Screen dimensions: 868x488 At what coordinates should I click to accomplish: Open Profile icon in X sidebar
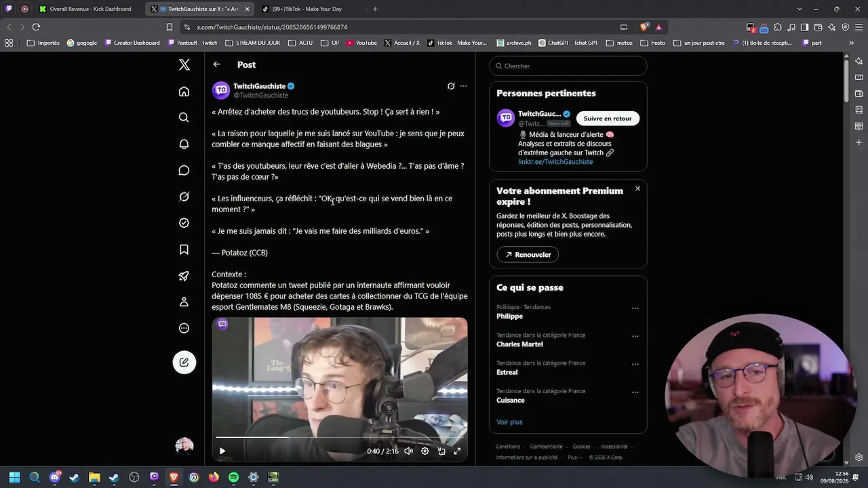pyautogui.click(x=184, y=302)
